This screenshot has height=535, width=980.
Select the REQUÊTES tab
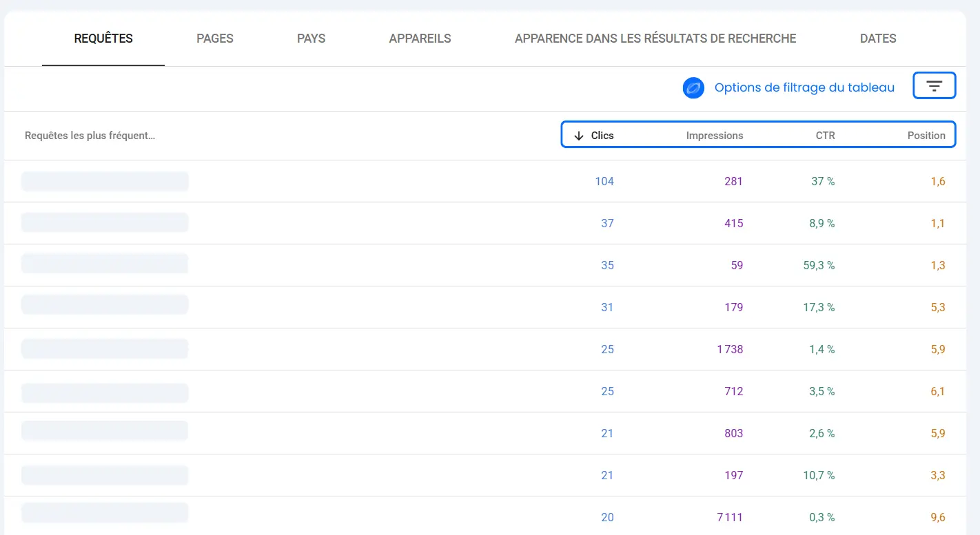click(x=103, y=39)
